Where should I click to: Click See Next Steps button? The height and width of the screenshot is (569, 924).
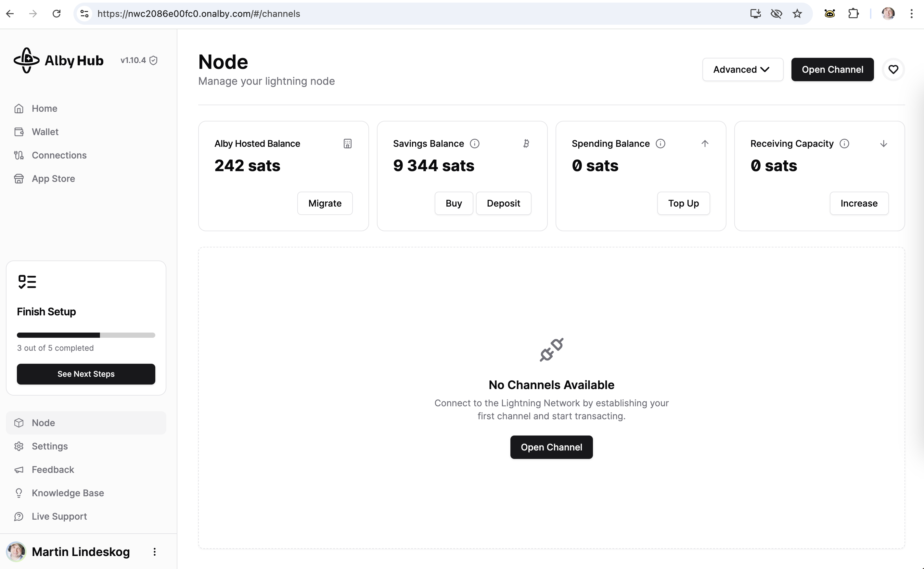point(86,374)
